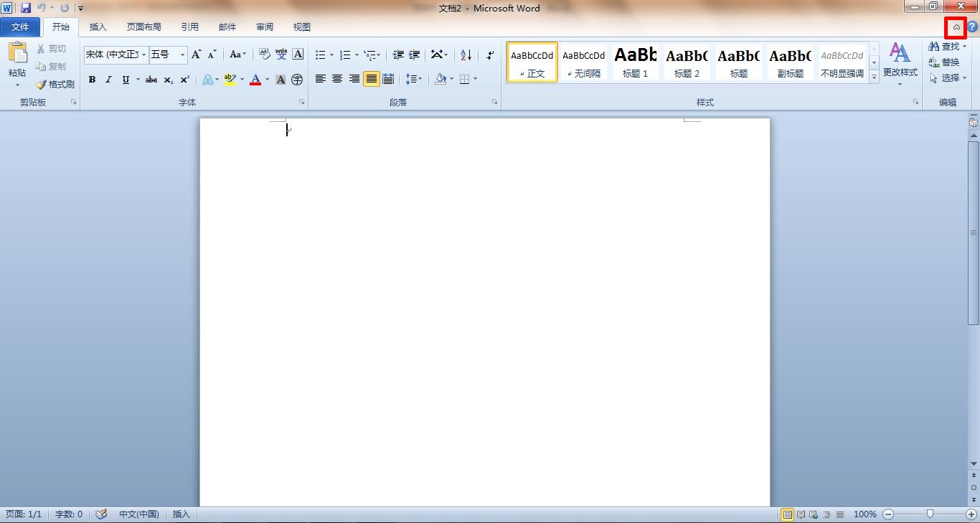Screen dimensions: 980x523
Task: Open the Font dialog launcher
Action: 301,103
